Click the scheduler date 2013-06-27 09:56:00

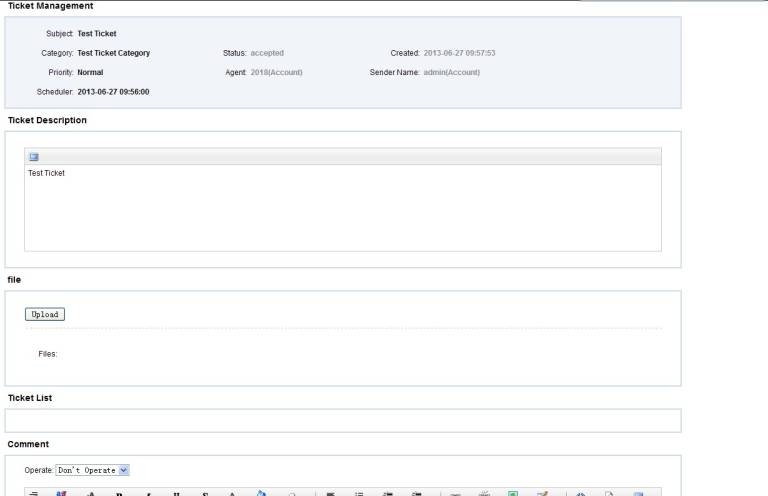114,92
